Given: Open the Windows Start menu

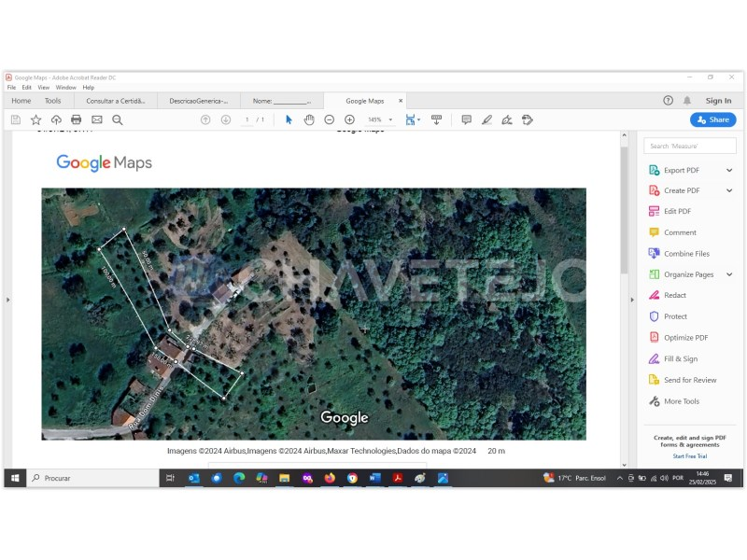Looking at the screenshot, I should click(15, 478).
